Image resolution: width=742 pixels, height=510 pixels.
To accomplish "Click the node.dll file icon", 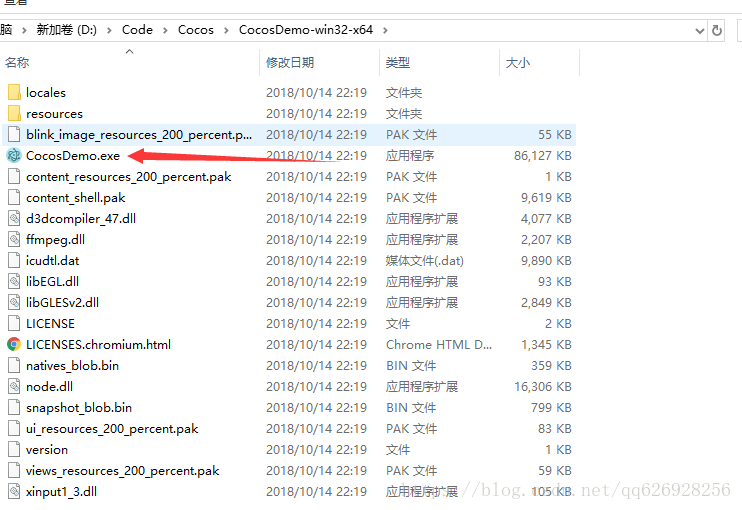I will click(14, 386).
